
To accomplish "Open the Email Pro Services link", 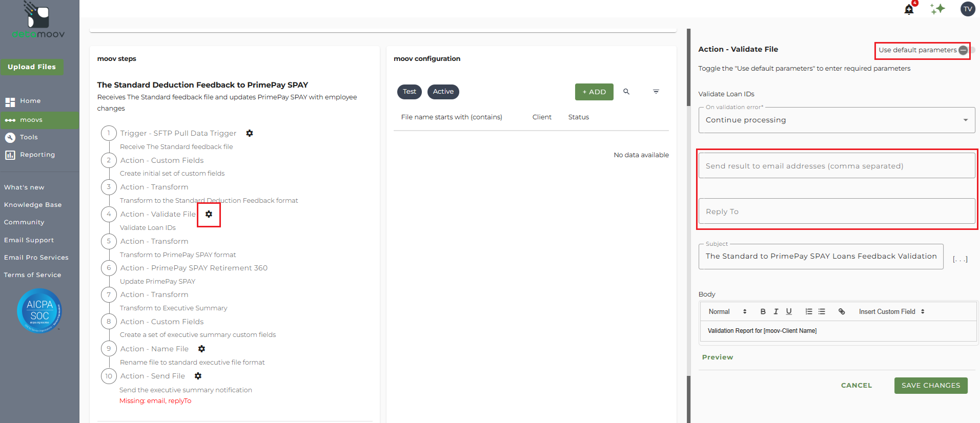I will [x=36, y=258].
